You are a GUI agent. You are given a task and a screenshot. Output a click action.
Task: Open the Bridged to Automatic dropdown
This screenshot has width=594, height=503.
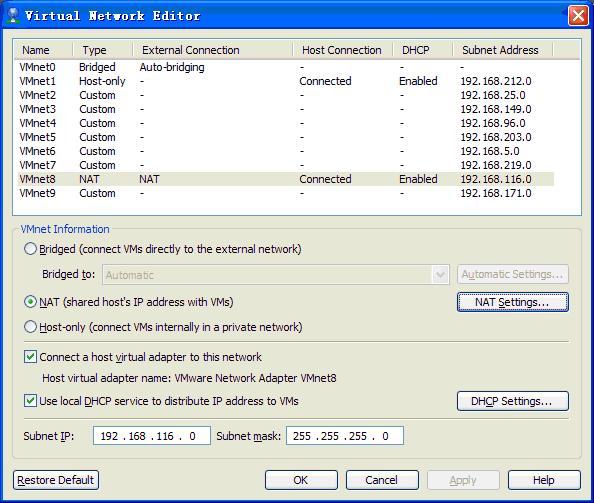pyautogui.click(x=276, y=275)
